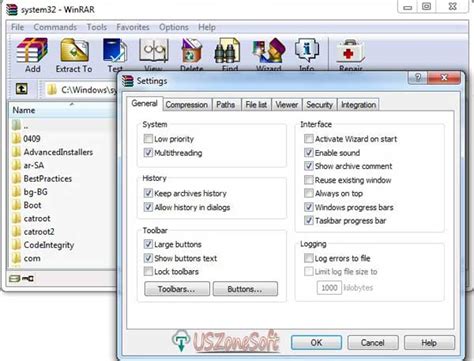474x361 pixels.
Task: Open the Options menu
Action: [x=174, y=27]
